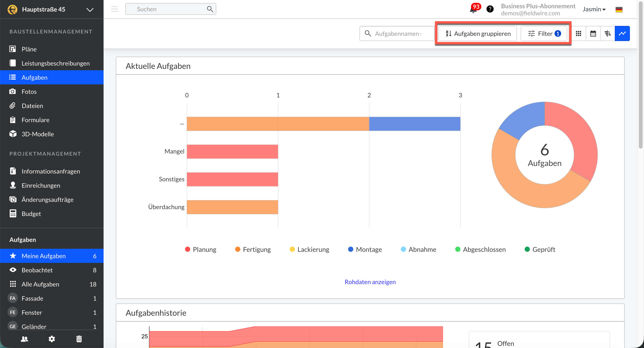This screenshot has width=644, height=348.
Task: Toggle Montage series in chart legend
Action: (365, 249)
